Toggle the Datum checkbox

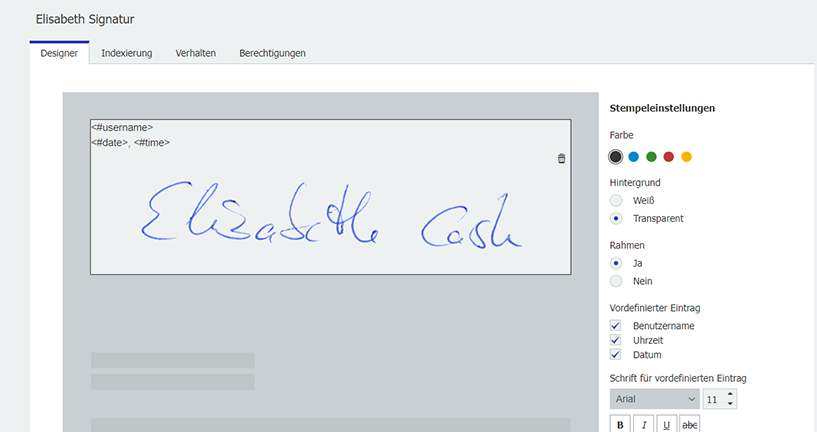click(616, 355)
